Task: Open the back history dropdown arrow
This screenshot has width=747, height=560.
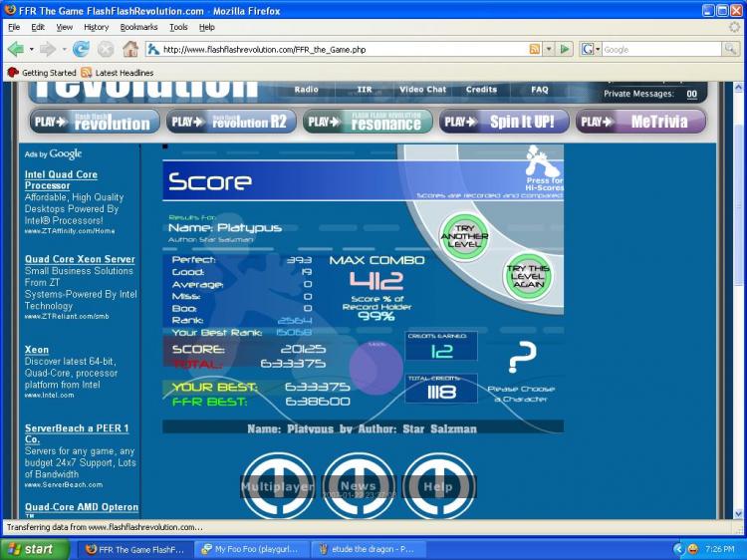Action: click(32, 49)
